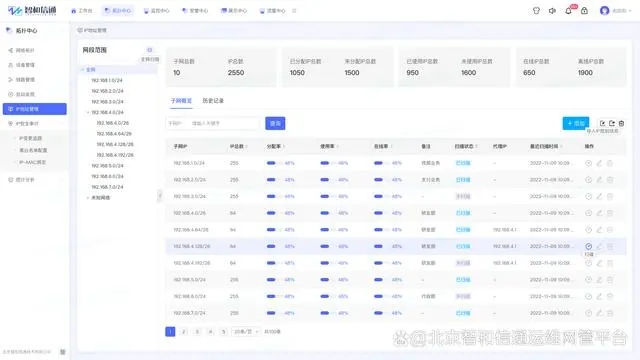The width and height of the screenshot is (640, 360).
Task: Collapse the 全网 root tree node
Action: (83, 70)
